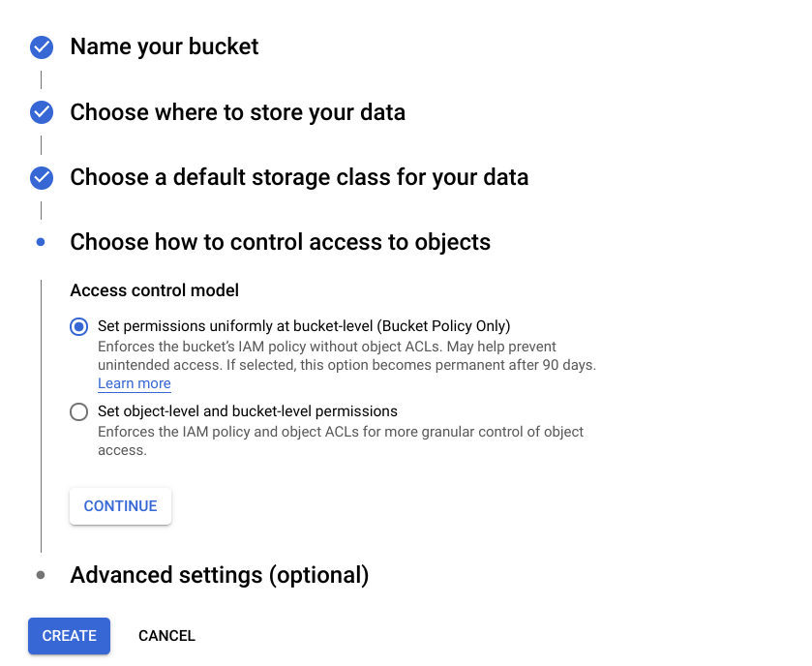Click the checkmark icon for data storage location step
Viewport: 812px width, 666px height.
coord(41,112)
